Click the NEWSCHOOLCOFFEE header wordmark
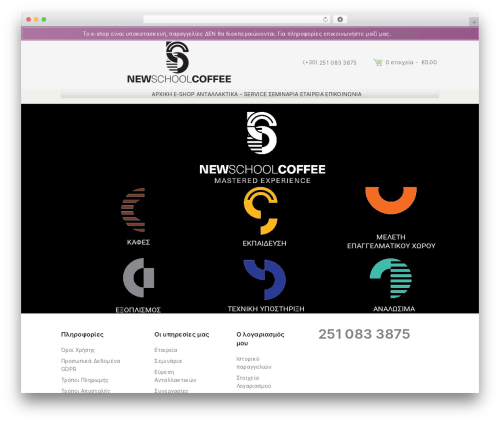The width and height of the screenshot is (500, 423). pyautogui.click(x=179, y=79)
